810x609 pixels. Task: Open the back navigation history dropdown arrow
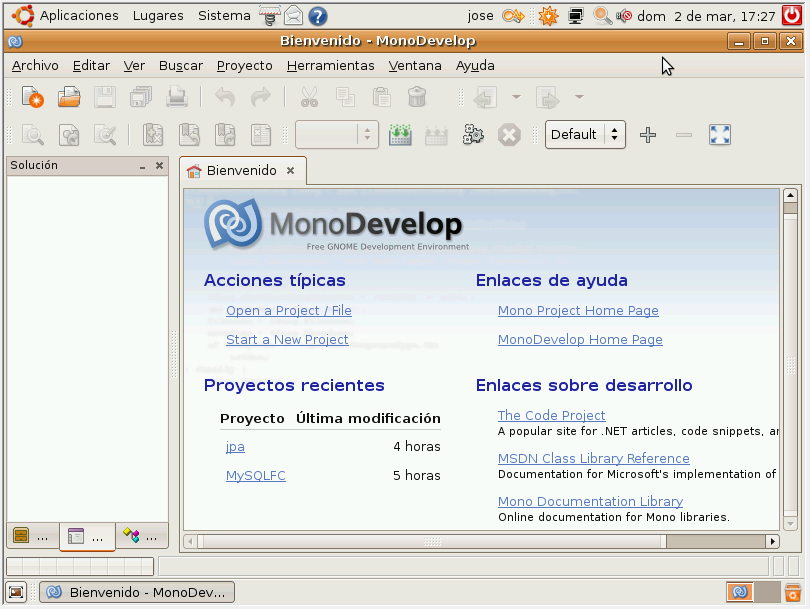pos(516,97)
